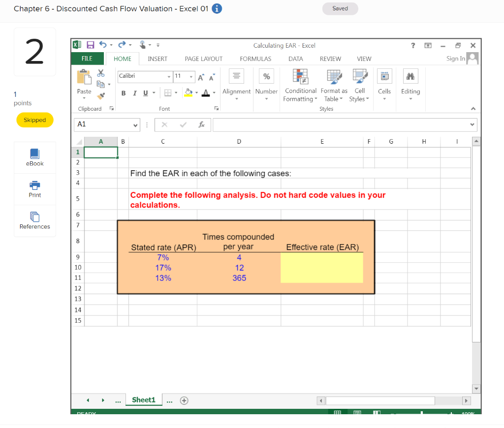Screen dimensions: 504x428
Task: Click the Font Color A icon
Action: point(206,93)
